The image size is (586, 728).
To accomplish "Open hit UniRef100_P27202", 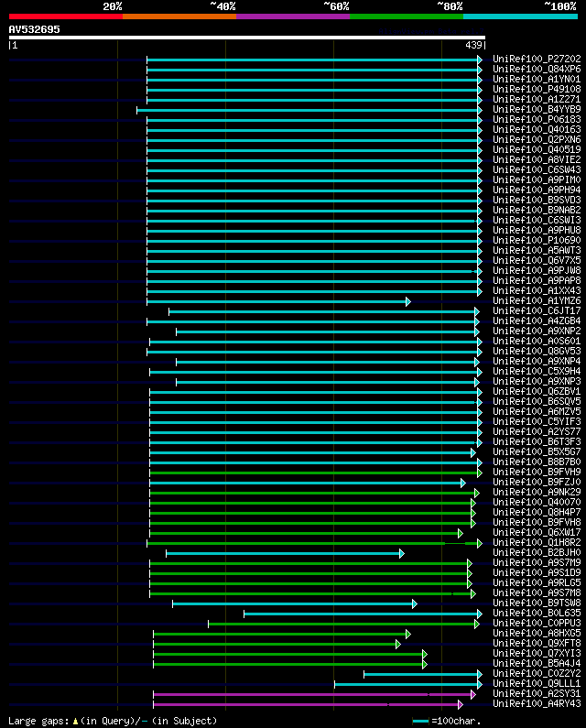I will pyautogui.click(x=537, y=59).
